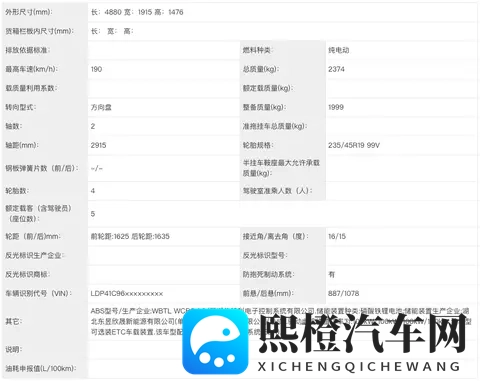Image resolution: width=480 pixels, height=381 pixels.
Task: Click the 轴数 label
Action: (x=14, y=126)
